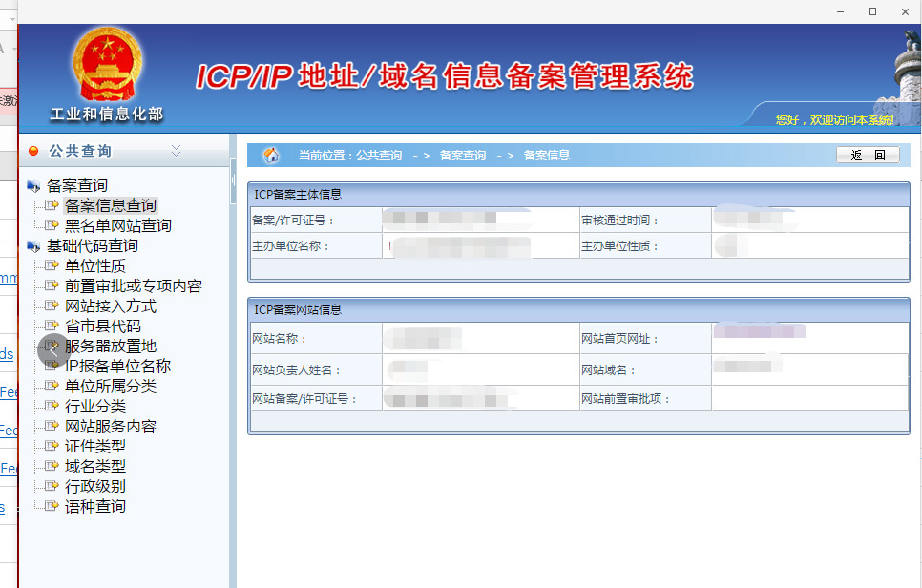Image resolution: width=922 pixels, height=588 pixels.
Task: Click the 审核通过时间 label
Action: (619, 220)
